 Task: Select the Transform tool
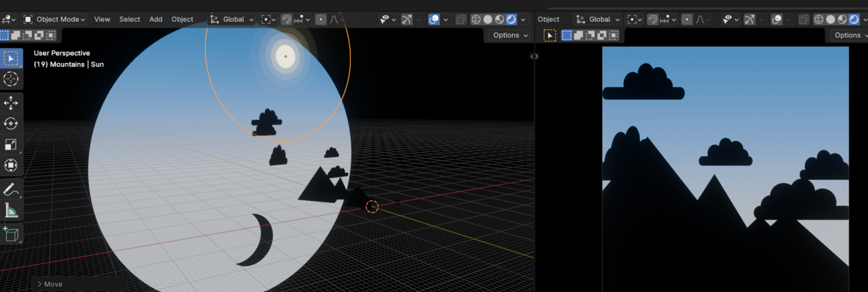(11, 165)
